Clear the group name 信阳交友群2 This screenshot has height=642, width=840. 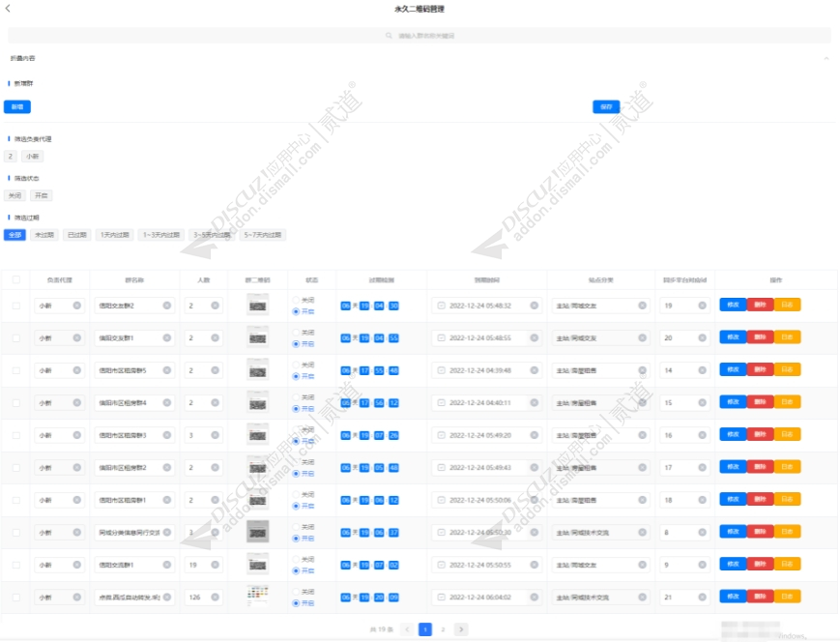coord(167,306)
